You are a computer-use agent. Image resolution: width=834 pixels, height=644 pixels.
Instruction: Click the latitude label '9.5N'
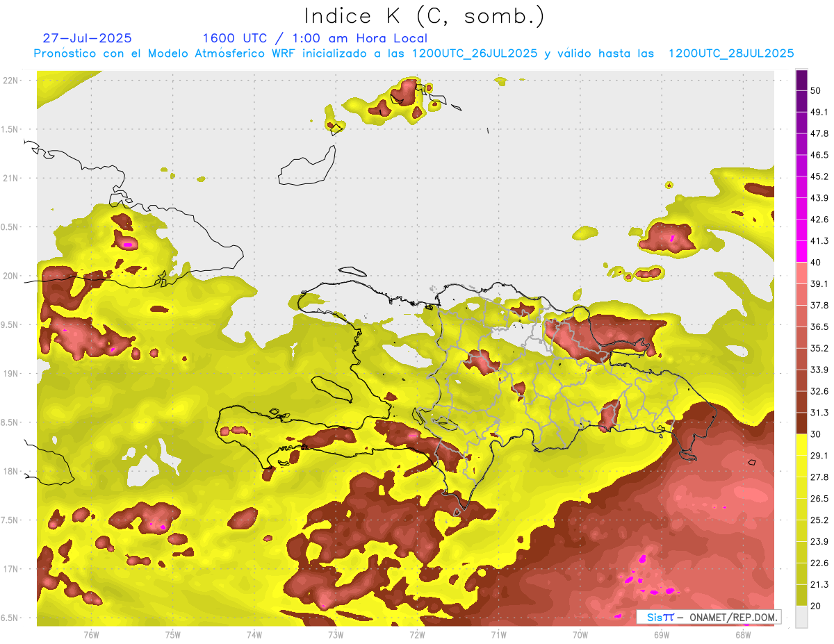10,324
